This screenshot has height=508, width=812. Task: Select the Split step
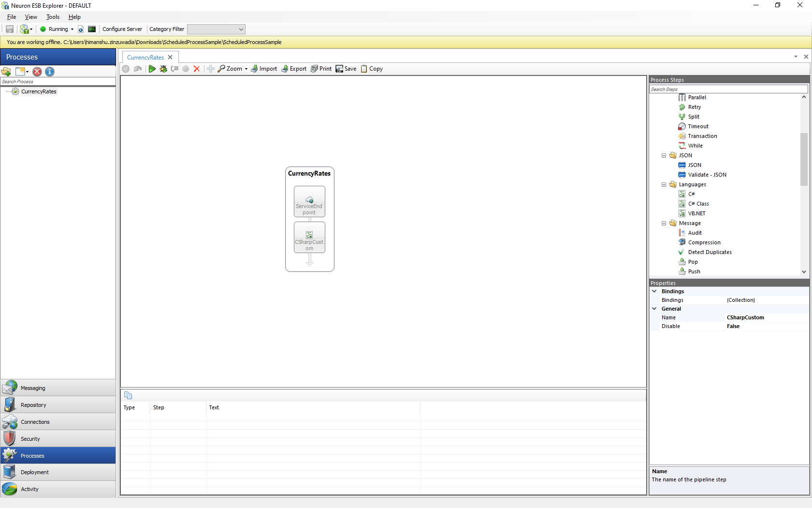point(694,117)
